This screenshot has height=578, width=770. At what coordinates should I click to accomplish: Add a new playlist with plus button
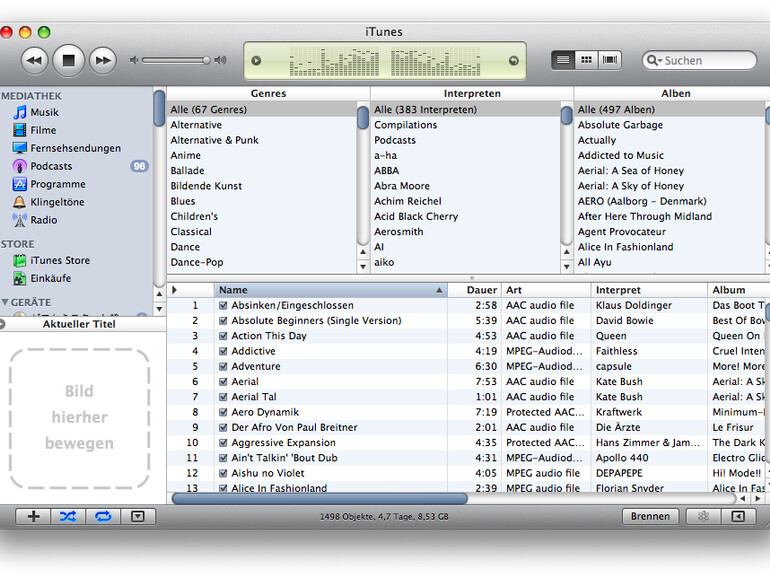coord(33,516)
